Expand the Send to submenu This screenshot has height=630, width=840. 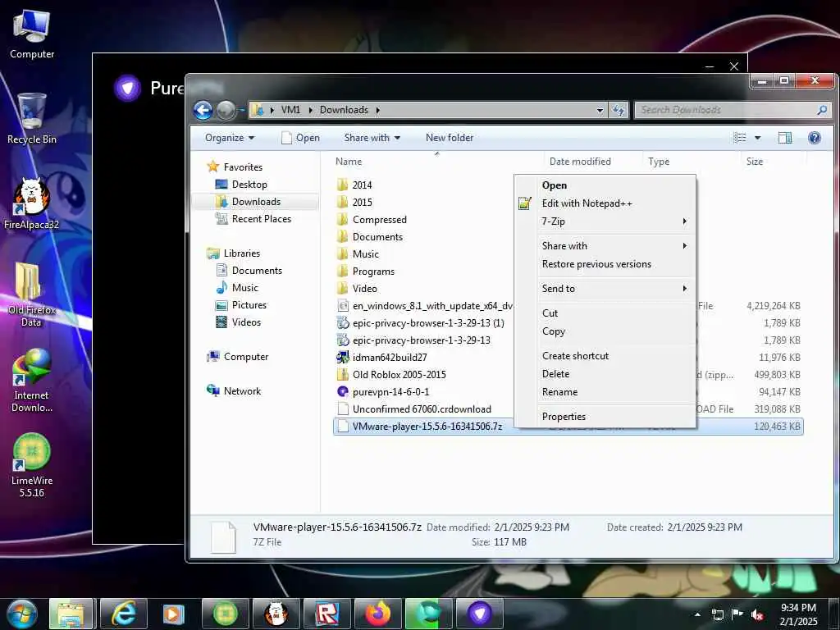pos(616,289)
